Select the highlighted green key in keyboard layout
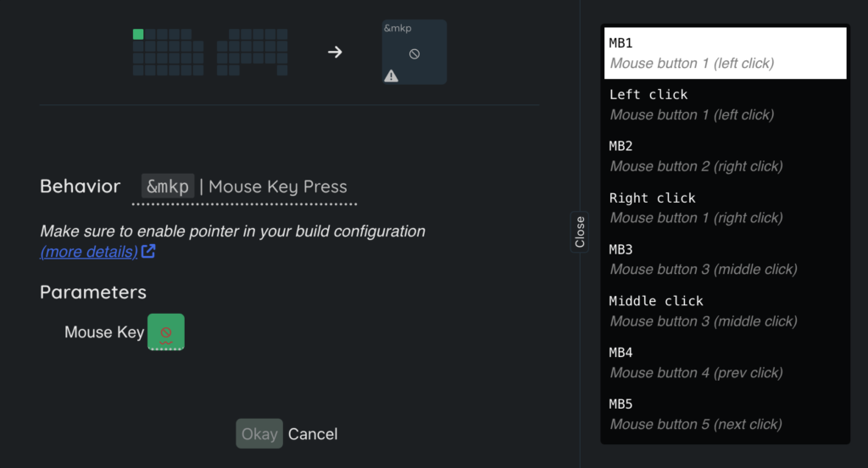 click(138, 35)
